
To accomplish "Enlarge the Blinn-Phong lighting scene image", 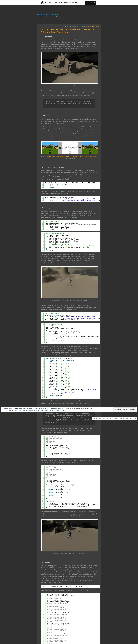I will pyautogui.click(x=70, y=282).
